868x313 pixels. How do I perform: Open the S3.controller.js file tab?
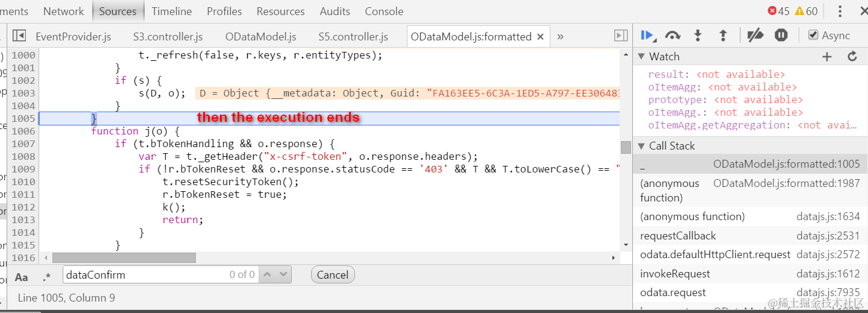pos(168,37)
